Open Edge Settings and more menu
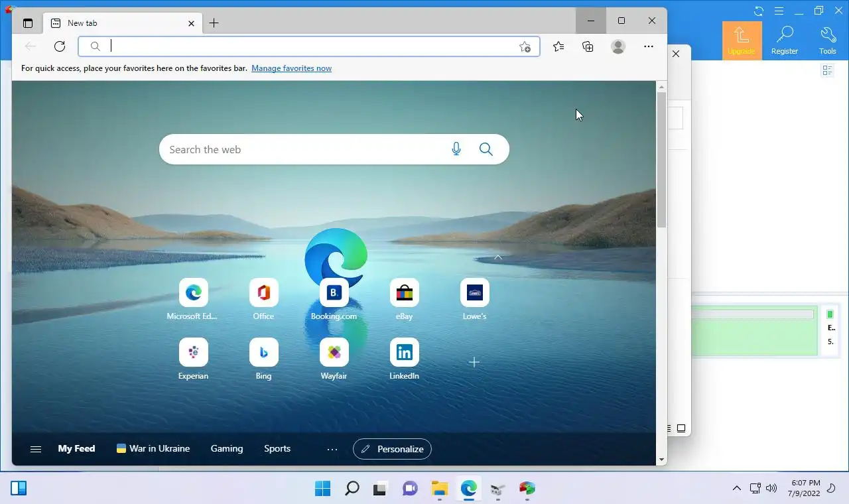This screenshot has width=849, height=504. 649,46
